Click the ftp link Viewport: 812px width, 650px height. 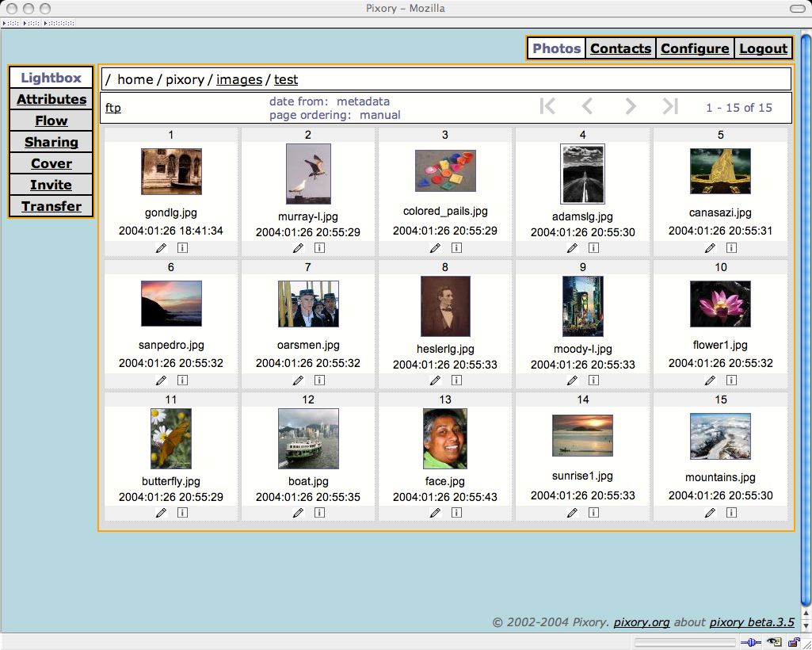[113, 108]
